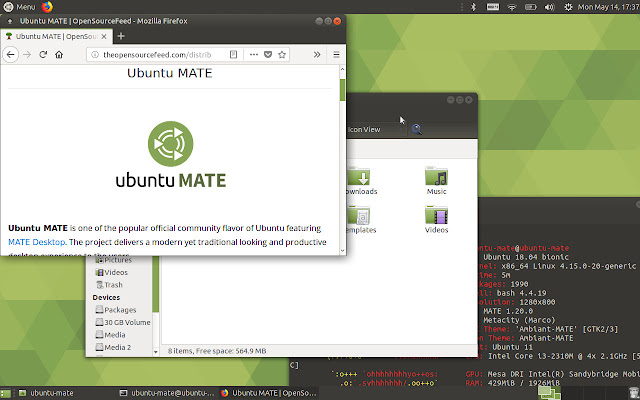Viewport: 640px width, 400px height.
Task: Follow the MATE Desktop link
Action: tap(37, 242)
